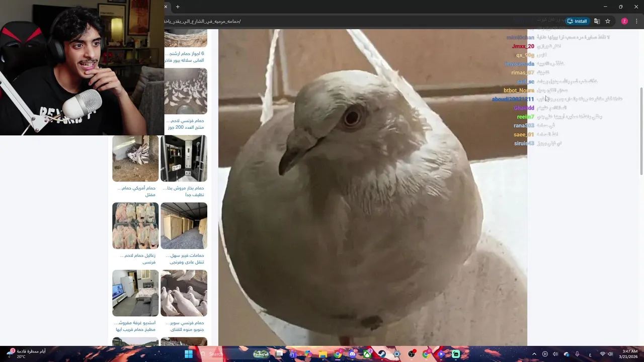Open the furnished studio room thumbnail
Image resolution: width=644 pixels, height=362 pixels.
pos(135,293)
